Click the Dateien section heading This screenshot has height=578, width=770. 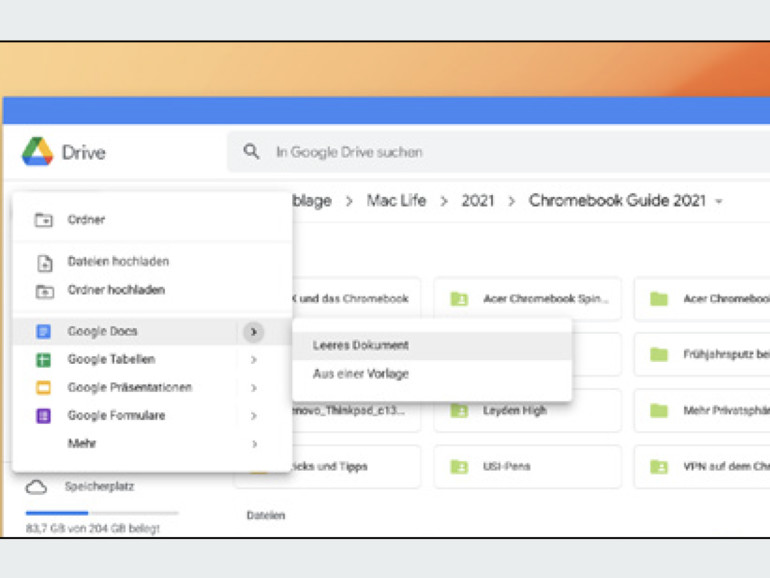click(266, 515)
